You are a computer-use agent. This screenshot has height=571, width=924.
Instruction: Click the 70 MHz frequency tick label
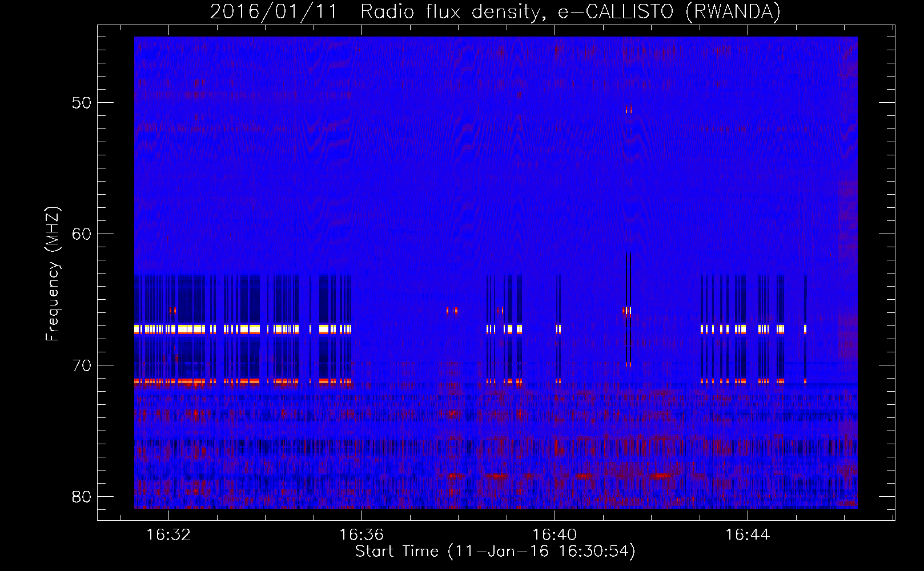[82, 365]
